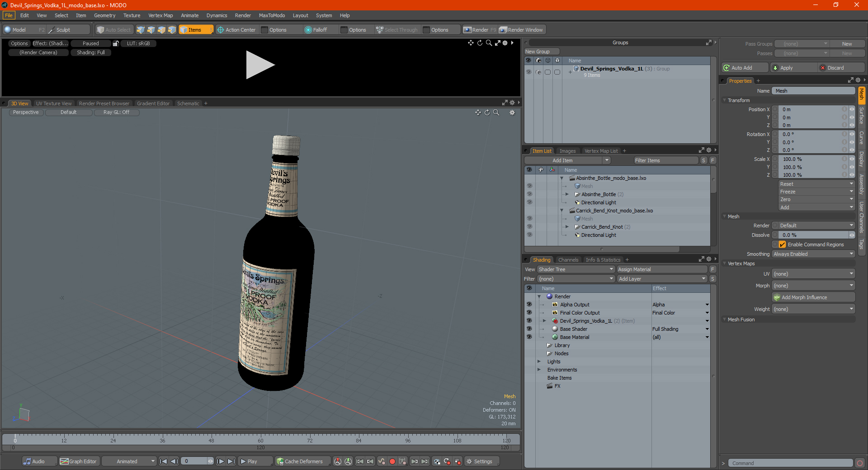
Task: Open the Render Window
Action: point(522,30)
